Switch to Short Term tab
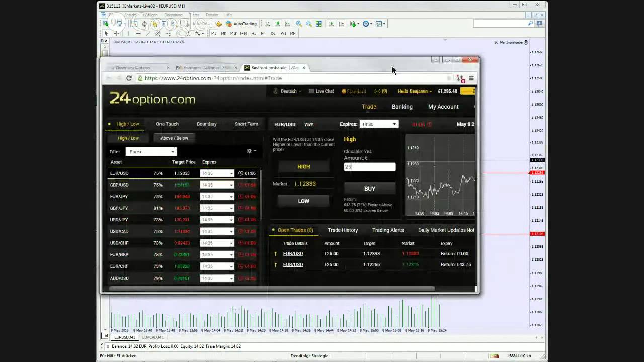The height and width of the screenshot is (362, 644). click(x=247, y=124)
